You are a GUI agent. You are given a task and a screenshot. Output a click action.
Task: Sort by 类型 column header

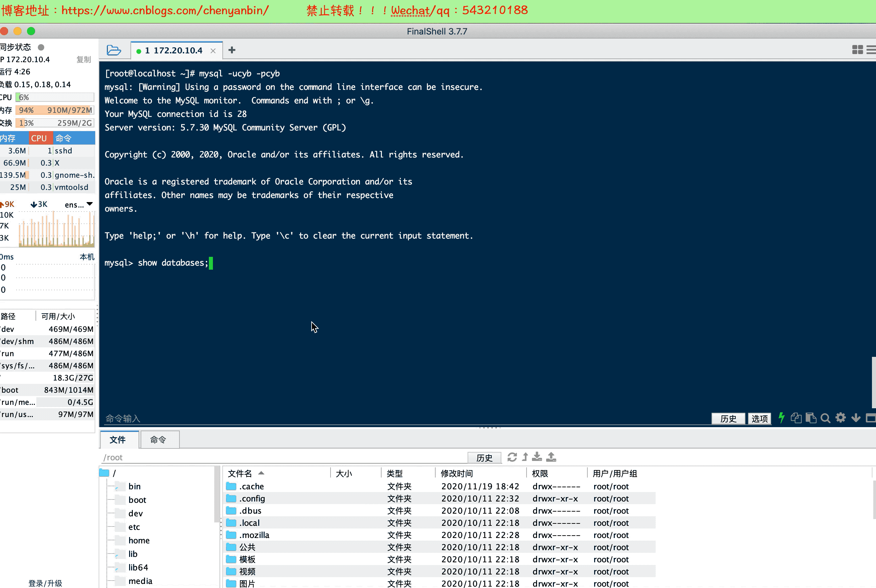tap(408, 473)
